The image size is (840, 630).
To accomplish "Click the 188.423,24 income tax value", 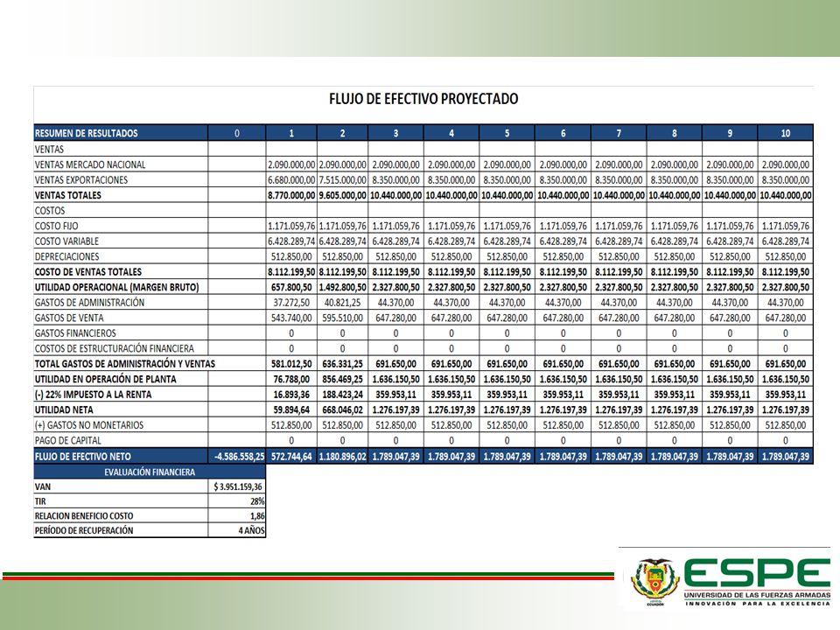I will coord(342,395).
